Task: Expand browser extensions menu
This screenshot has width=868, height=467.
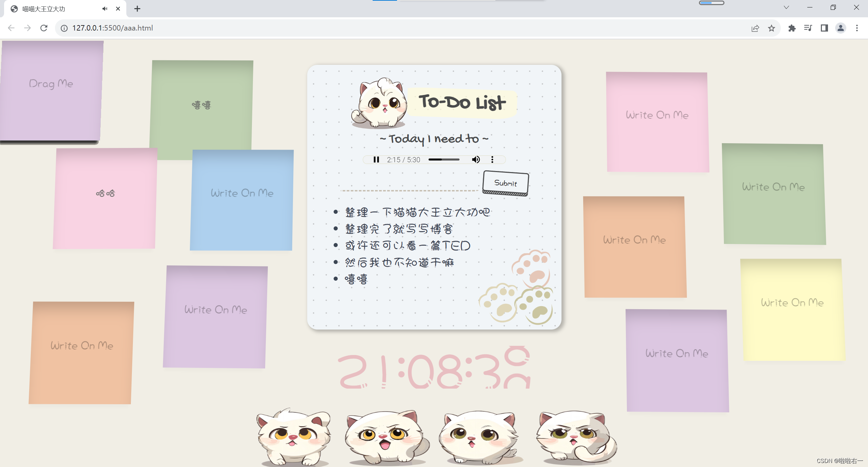Action: click(x=791, y=27)
